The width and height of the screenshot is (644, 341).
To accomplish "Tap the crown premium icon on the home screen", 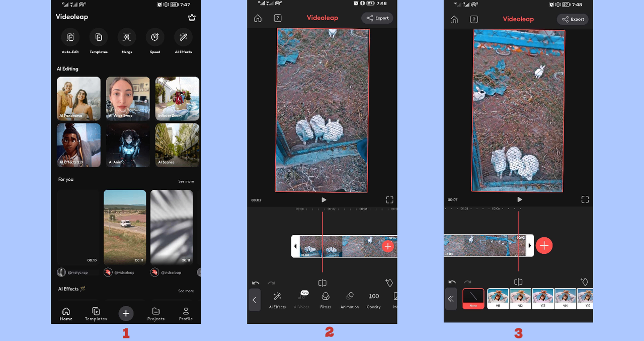I will click(x=192, y=17).
